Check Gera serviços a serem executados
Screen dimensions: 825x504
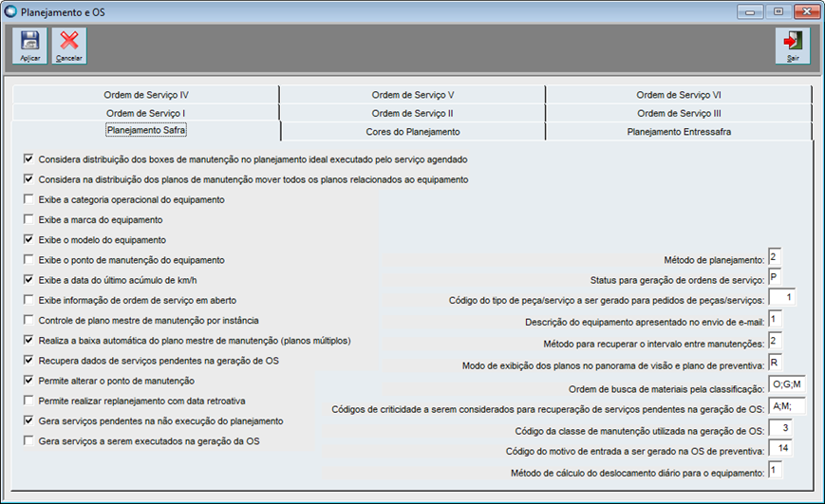tap(28, 440)
